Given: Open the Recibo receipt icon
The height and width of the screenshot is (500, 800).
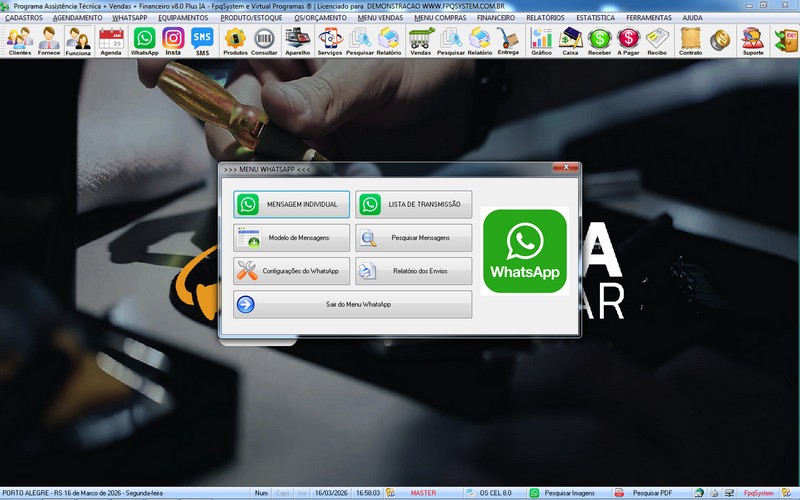Looking at the screenshot, I should coord(657,41).
